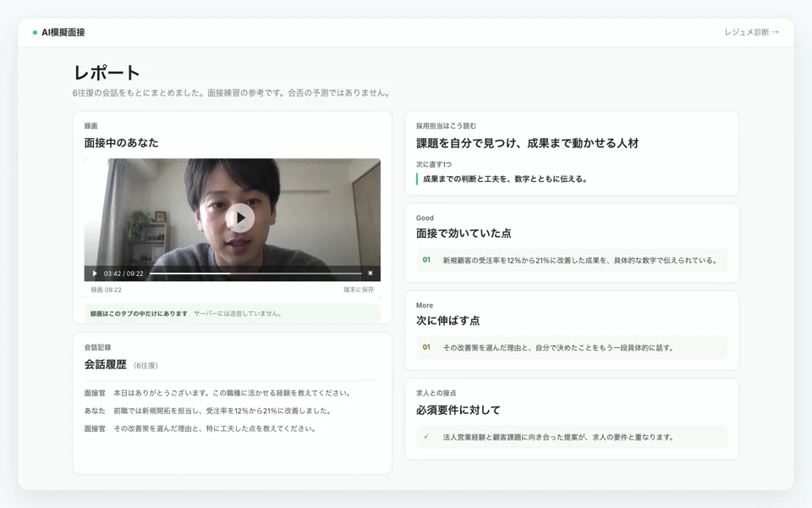This screenshot has width=812, height=508.
Task: Click the 採用担当はこう読む label
Action: pyautogui.click(x=446, y=126)
